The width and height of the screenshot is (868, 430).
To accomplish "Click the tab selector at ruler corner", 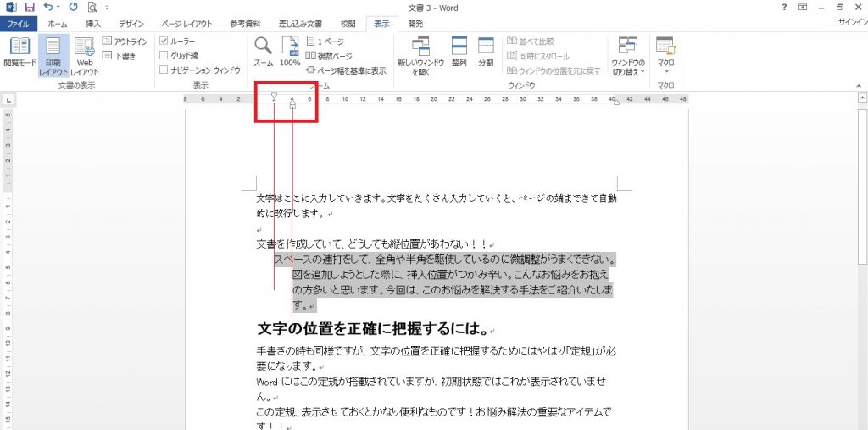I will click(x=8, y=101).
